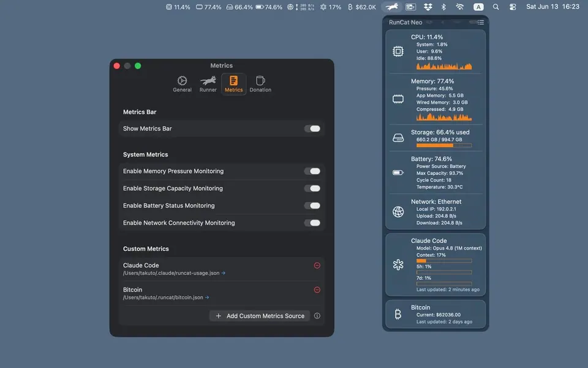Click the Bluetooth menu bar icon
This screenshot has height=368, width=588.
[443, 7]
